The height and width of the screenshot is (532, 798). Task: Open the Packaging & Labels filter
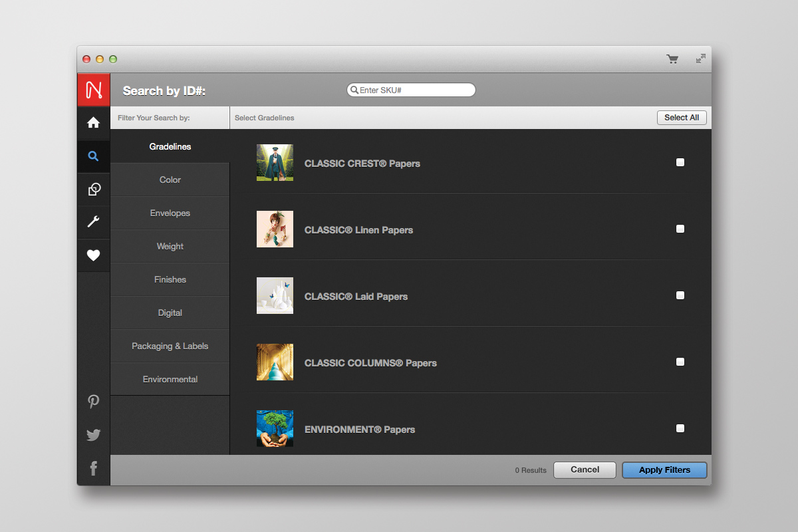coord(170,346)
